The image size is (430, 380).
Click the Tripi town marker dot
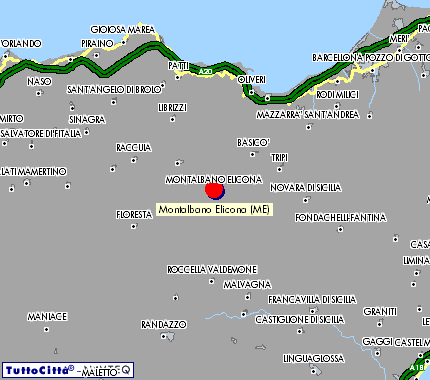coord(279,169)
